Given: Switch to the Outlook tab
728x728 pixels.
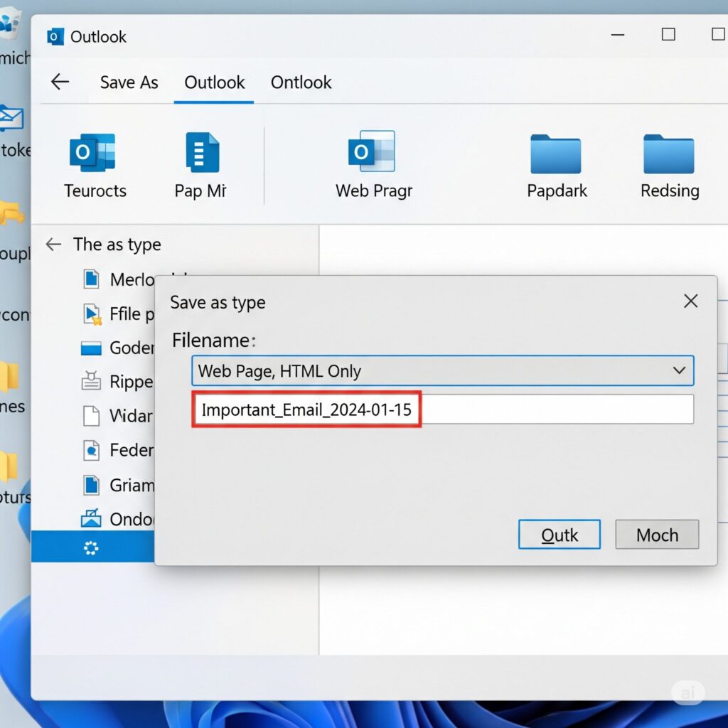Looking at the screenshot, I should pos(213,82).
